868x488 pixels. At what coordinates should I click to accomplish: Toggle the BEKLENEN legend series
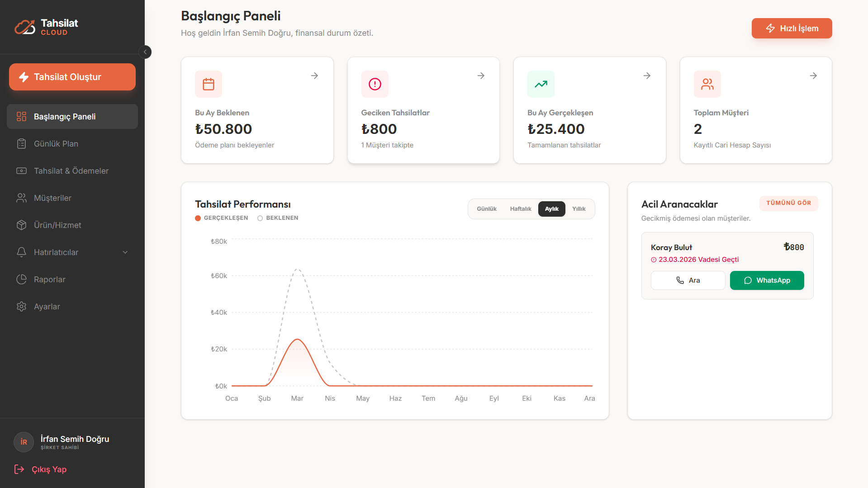(278, 218)
